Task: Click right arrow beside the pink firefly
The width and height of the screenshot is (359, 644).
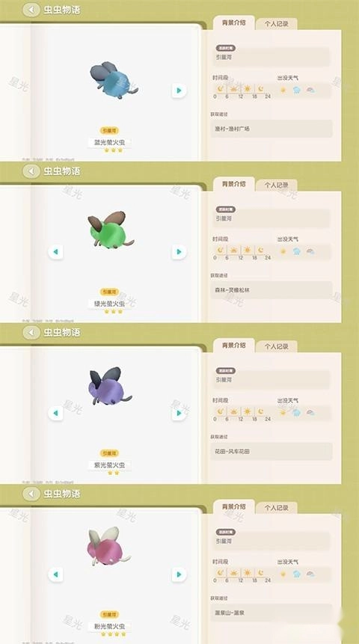Action: (179, 574)
